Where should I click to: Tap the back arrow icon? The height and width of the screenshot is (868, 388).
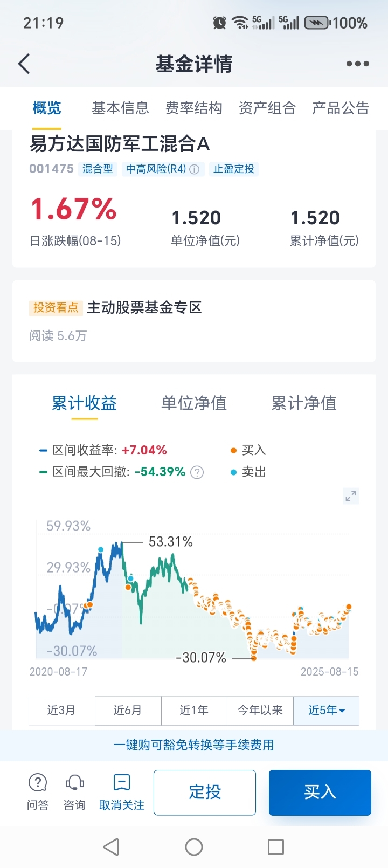(24, 64)
